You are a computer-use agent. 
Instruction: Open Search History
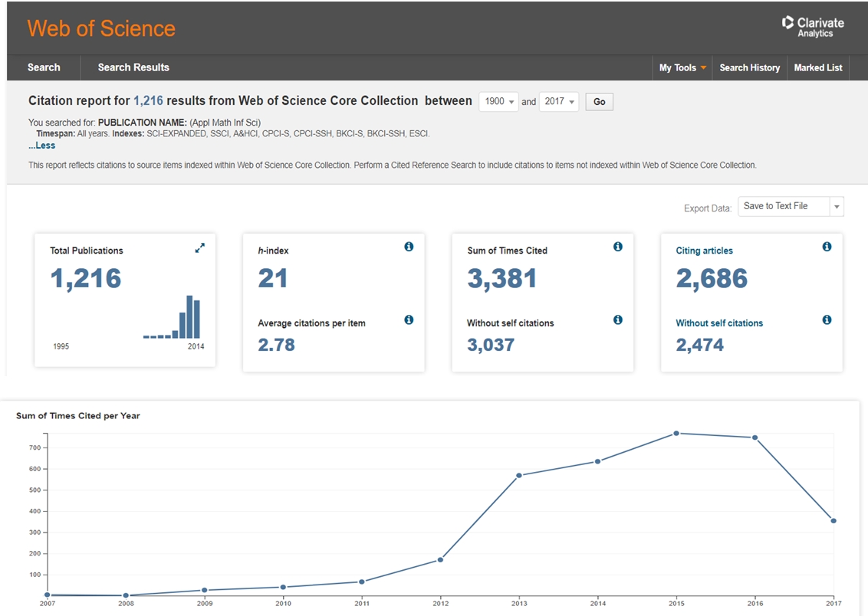pyautogui.click(x=749, y=67)
